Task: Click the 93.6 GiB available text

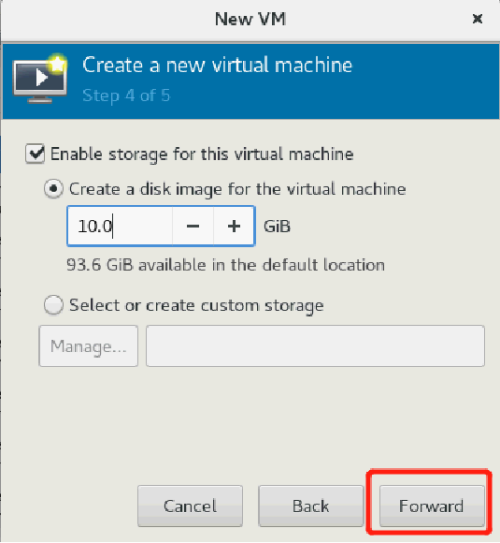Action: 225,265
